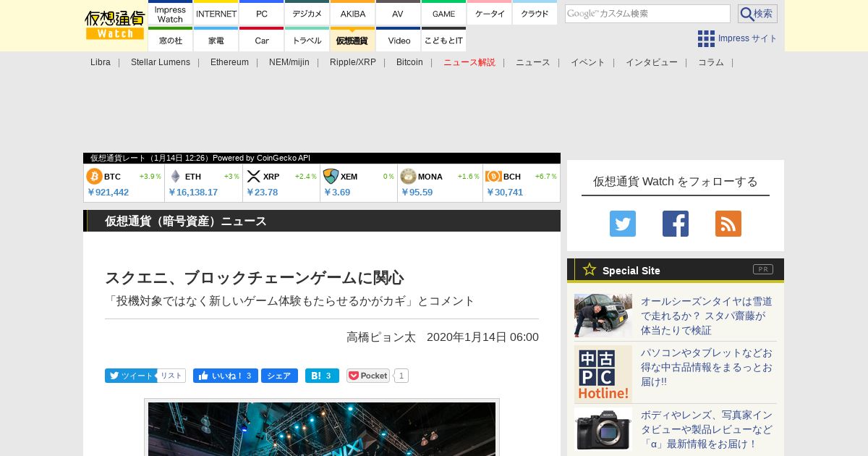This screenshot has width=868, height=456.
Task: Open the ボディやレンズ camera reviews link
Action: tap(707, 429)
